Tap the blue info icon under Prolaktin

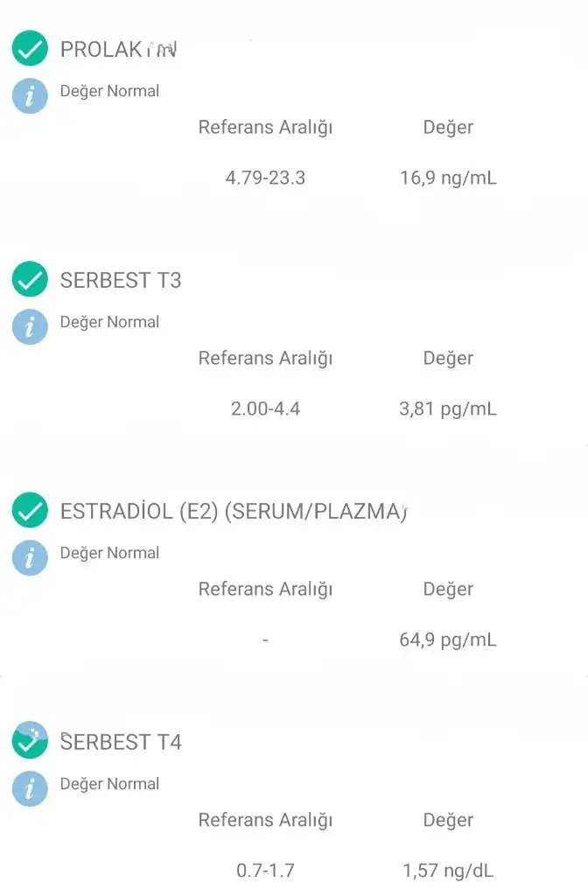pos(30,95)
